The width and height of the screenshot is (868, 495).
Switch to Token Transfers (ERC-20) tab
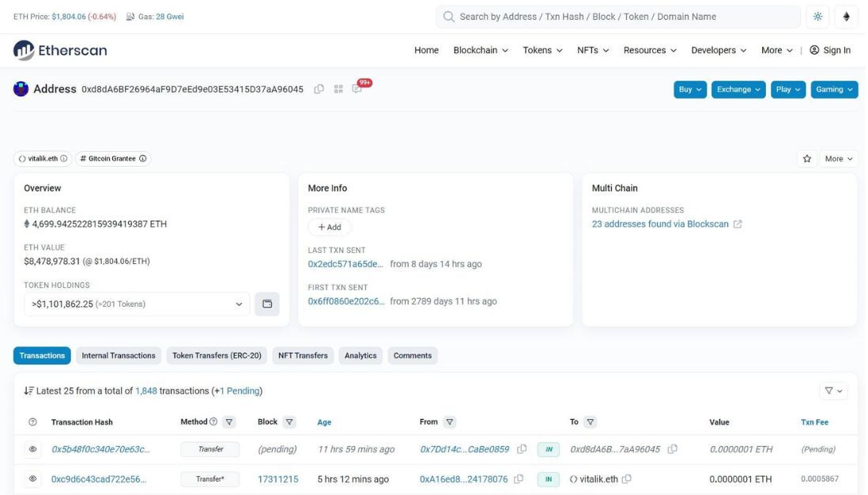coord(217,356)
